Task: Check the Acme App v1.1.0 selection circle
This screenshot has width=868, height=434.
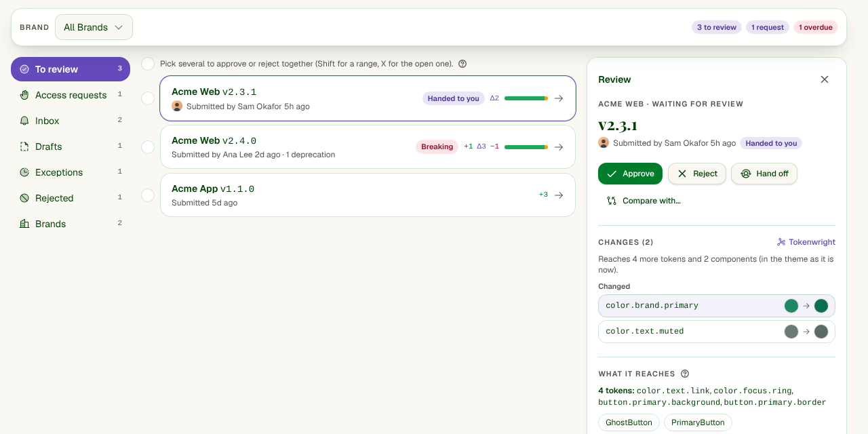Action: click(x=148, y=195)
